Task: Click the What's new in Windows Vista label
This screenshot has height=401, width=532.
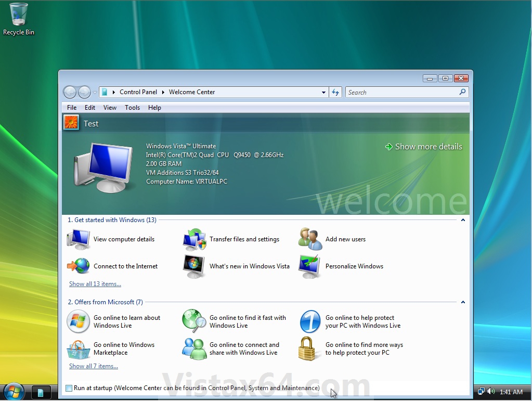Action: point(250,266)
